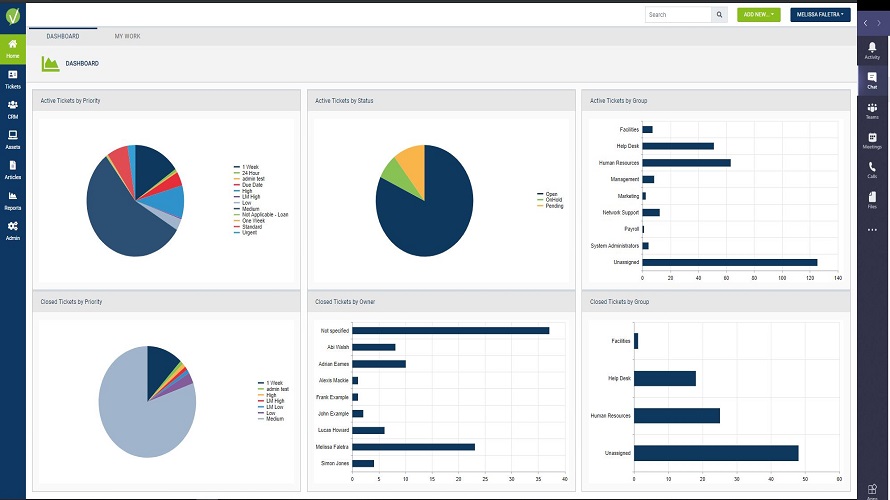Click the Teams back navigation arrow

click(x=866, y=23)
